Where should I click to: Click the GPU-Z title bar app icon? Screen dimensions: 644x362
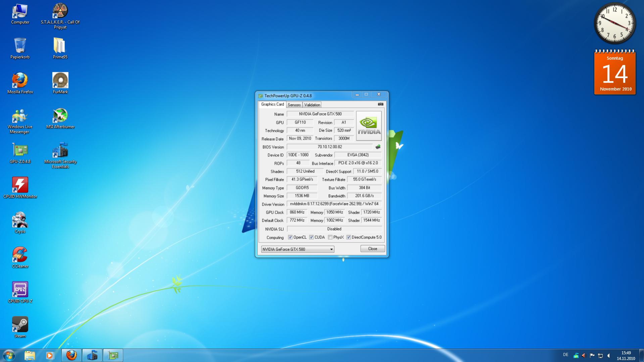(260, 96)
